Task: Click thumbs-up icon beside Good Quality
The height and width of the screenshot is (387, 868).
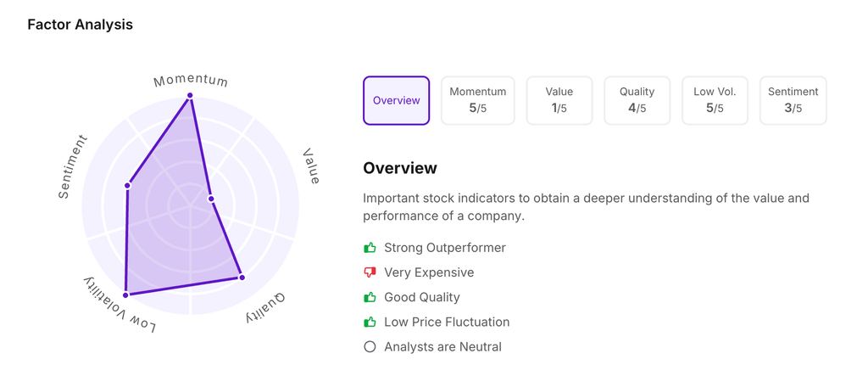Action: 370,297
